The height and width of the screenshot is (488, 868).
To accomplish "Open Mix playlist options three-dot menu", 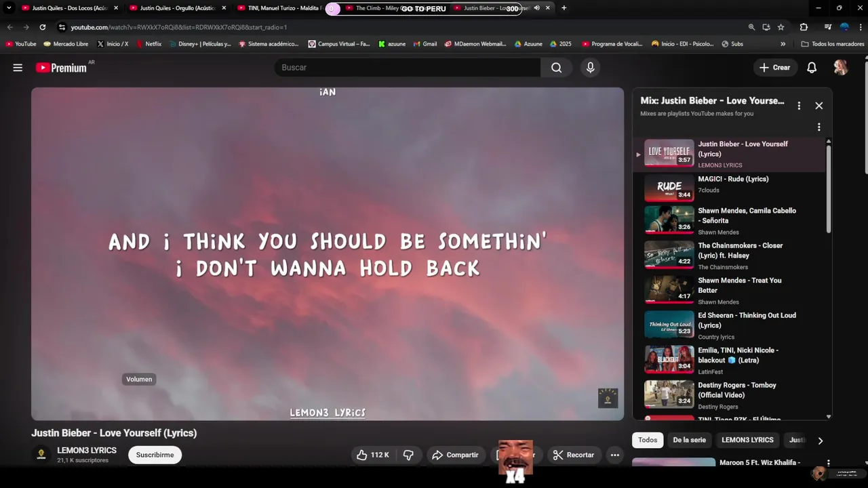I will [x=799, y=106].
